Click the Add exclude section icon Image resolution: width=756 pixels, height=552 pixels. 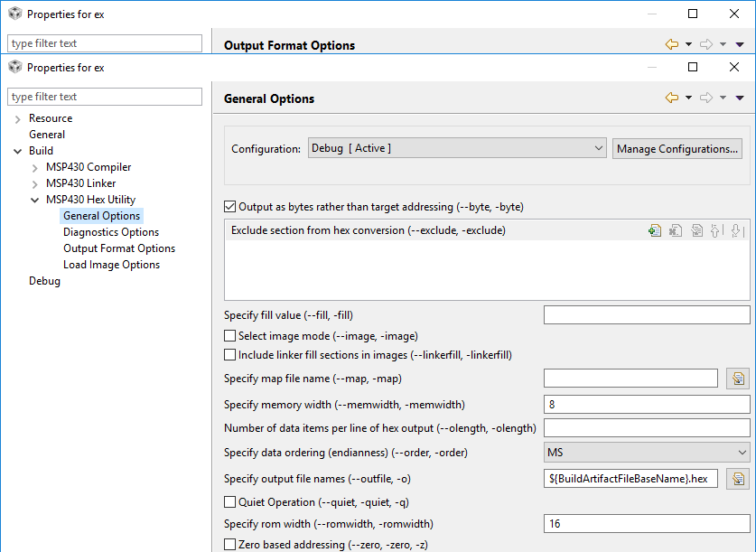(655, 231)
